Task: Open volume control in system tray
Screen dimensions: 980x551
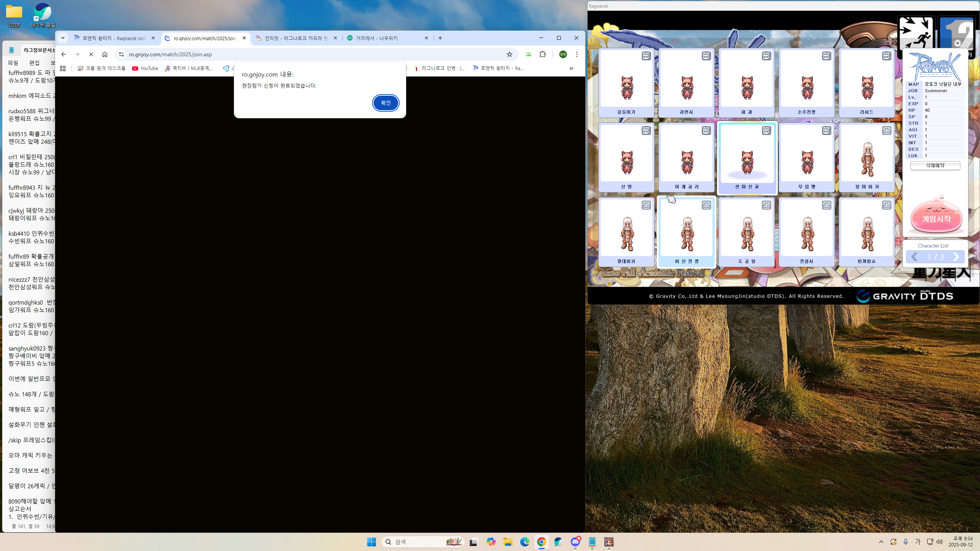Action: click(939, 542)
